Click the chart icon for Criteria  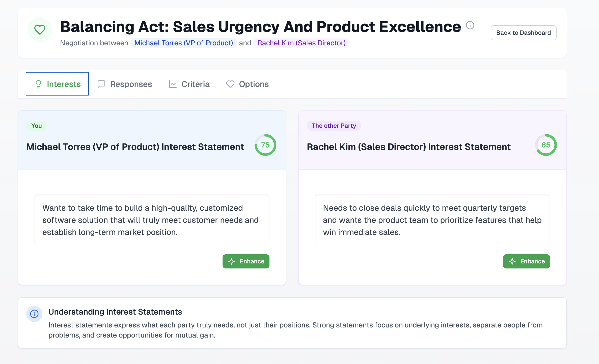(173, 84)
